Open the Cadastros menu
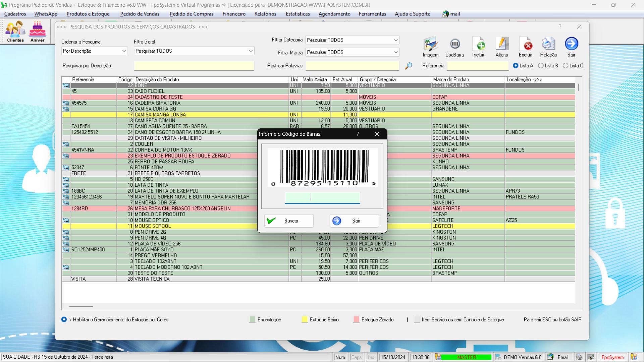Screen dimensions: 644x362 (x=15, y=14)
